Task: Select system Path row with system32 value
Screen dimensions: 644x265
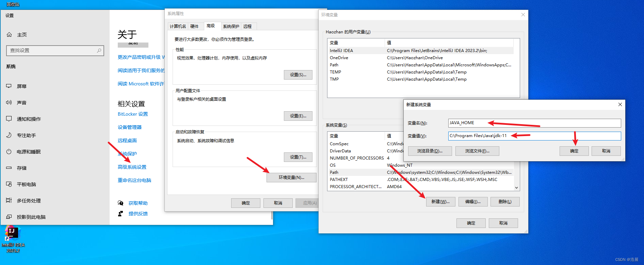Action: coord(420,172)
